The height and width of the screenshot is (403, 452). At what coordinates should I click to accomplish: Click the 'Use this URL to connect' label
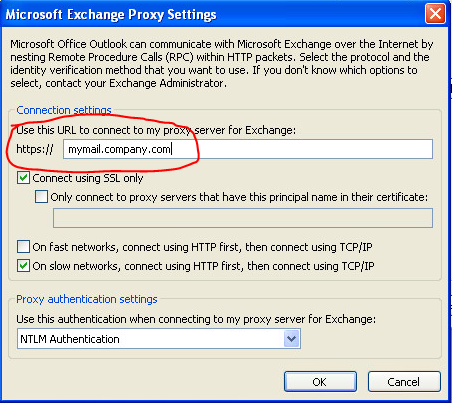pos(156,130)
